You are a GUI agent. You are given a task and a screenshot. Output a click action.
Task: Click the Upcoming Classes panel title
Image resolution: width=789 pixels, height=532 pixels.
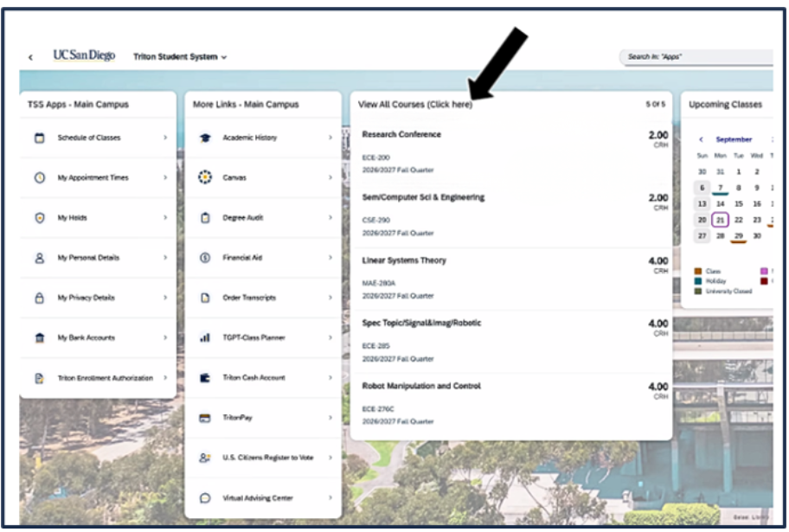pyautogui.click(x=725, y=104)
